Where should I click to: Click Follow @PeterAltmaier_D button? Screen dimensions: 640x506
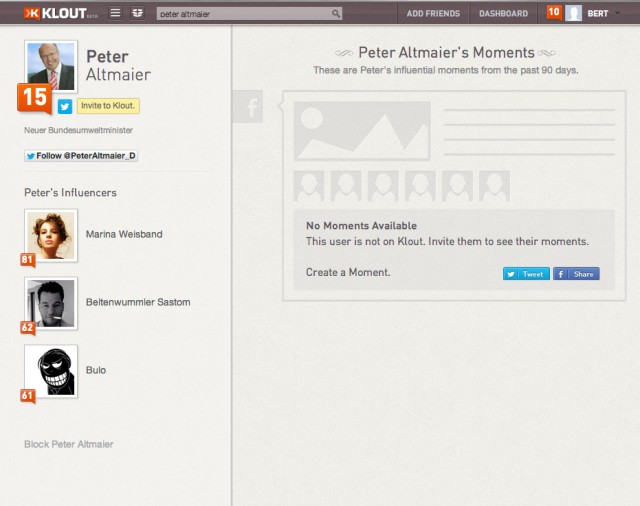81,156
